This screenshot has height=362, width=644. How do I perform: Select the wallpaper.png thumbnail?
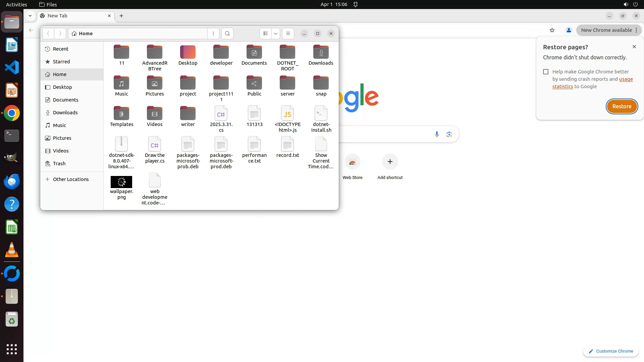point(121,182)
